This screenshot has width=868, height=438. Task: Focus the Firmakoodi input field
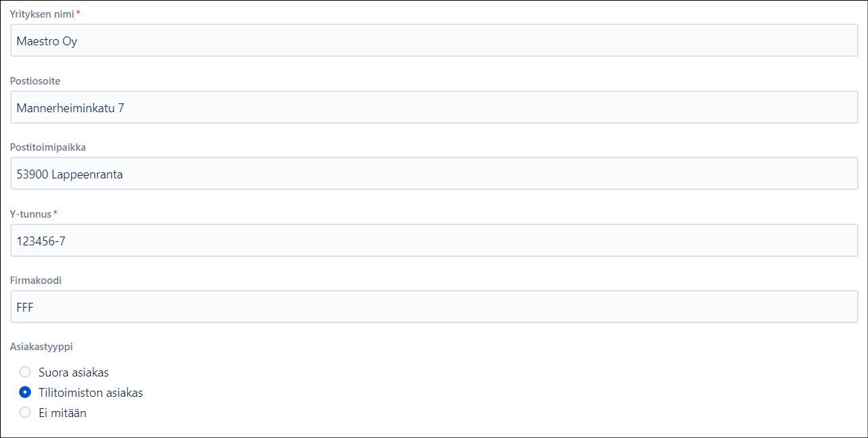click(x=434, y=307)
